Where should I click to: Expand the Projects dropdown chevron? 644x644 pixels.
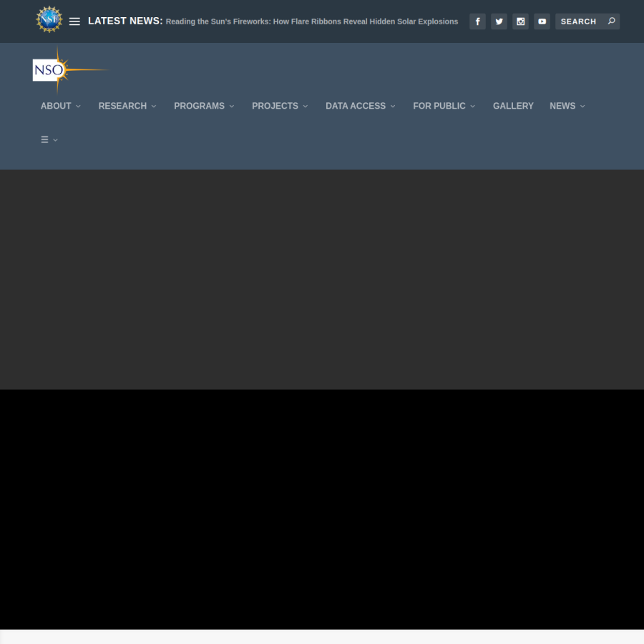click(305, 107)
